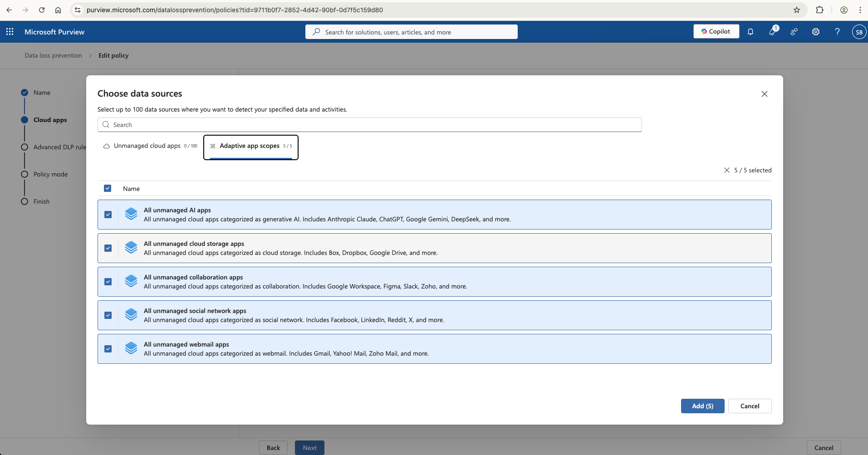Cancel the Edit policy wizard

(824, 448)
